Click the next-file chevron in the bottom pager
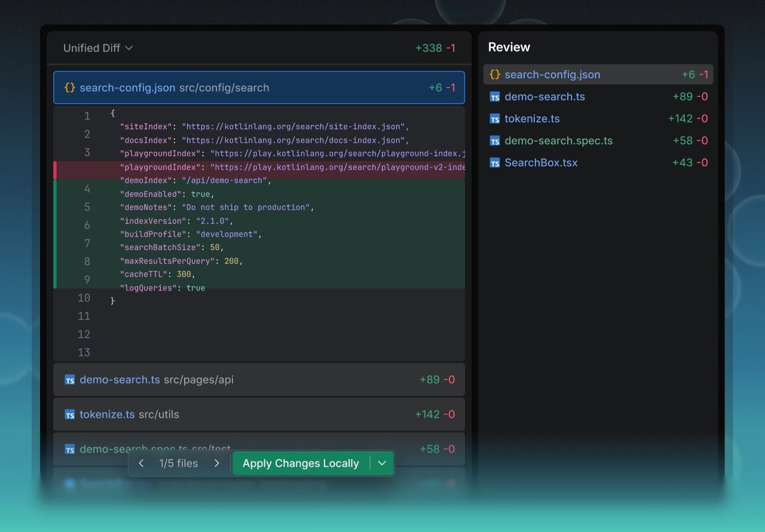 tap(217, 463)
